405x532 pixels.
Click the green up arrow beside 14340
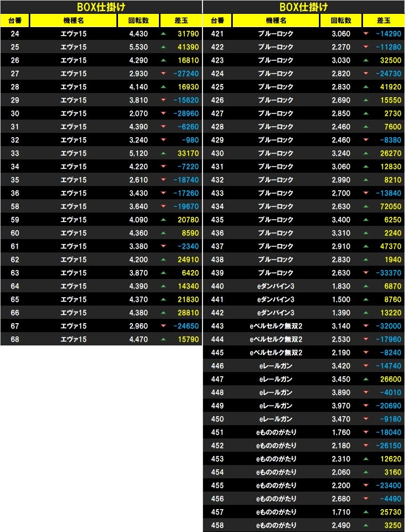(x=164, y=286)
